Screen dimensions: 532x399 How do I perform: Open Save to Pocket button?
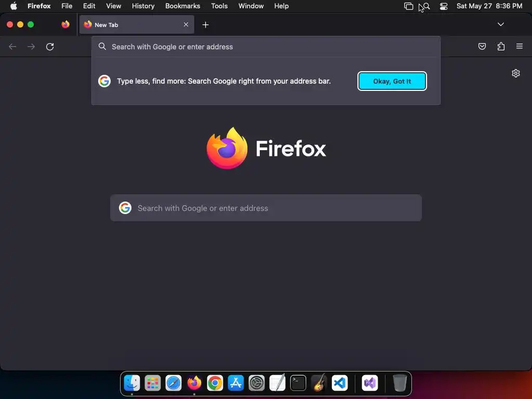[x=482, y=46]
